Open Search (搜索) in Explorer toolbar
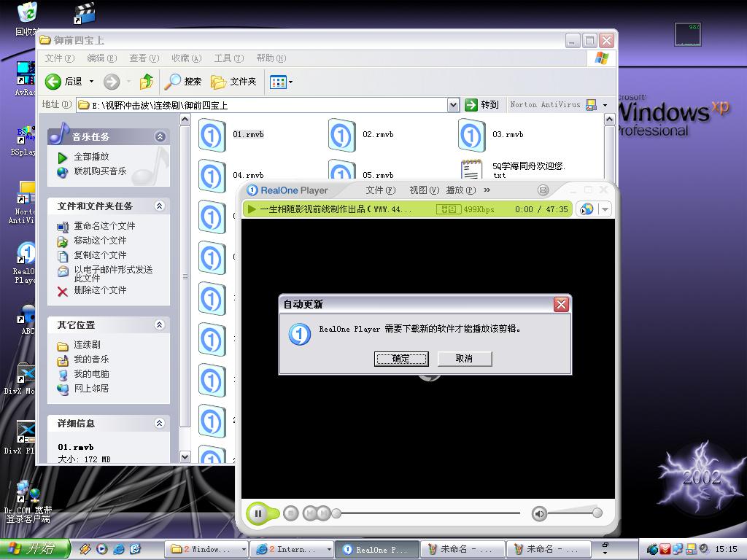Viewport: 747px width, 560px height. pyautogui.click(x=183, y=82)
